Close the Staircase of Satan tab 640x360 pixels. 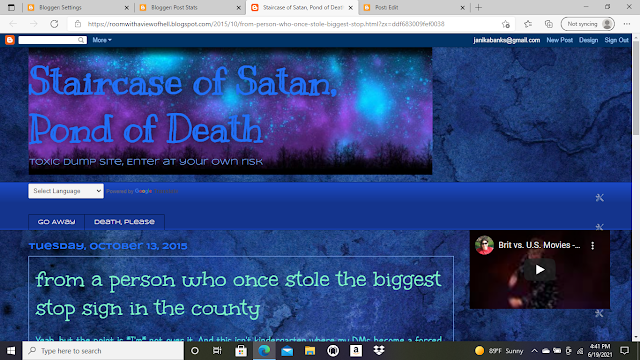(351, 7)
